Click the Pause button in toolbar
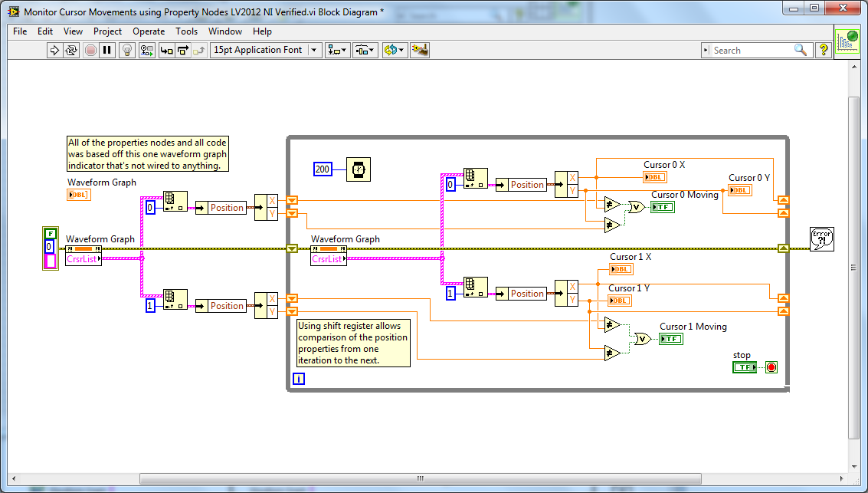 coord(107,51)
